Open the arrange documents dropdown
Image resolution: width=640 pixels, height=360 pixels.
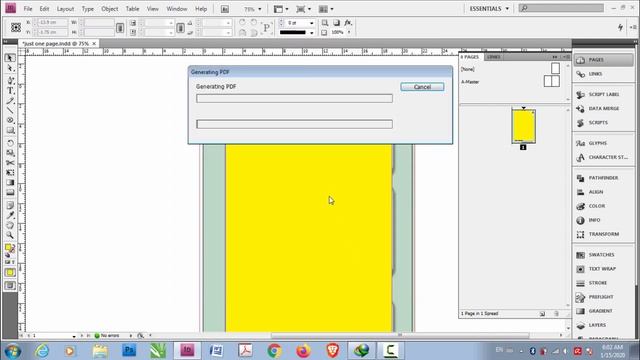tap(326, 9)
